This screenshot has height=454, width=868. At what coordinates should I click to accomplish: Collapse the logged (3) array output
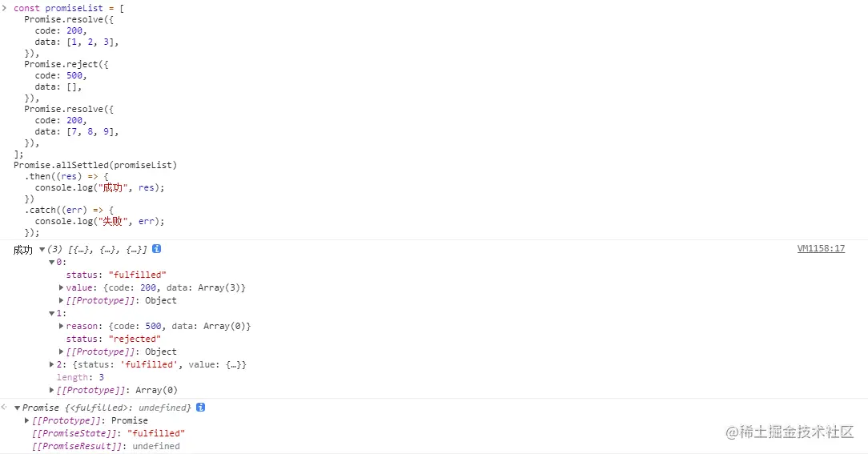pos(42,249)
